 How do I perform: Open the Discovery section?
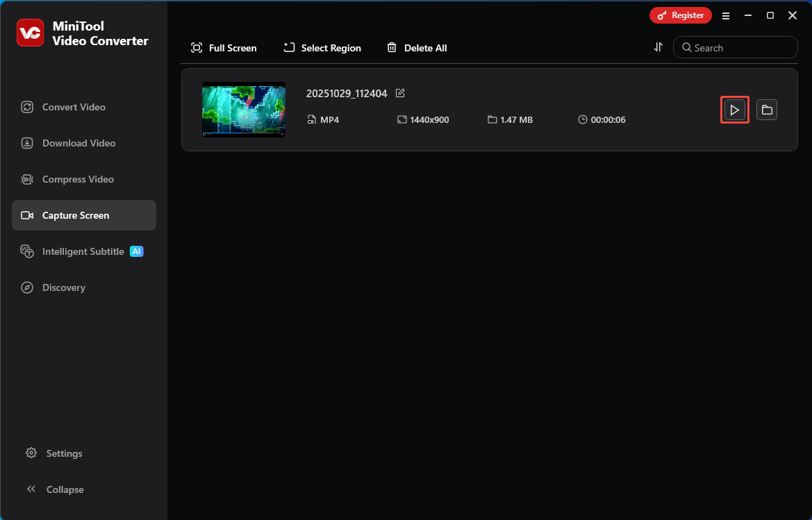[64, 287]
